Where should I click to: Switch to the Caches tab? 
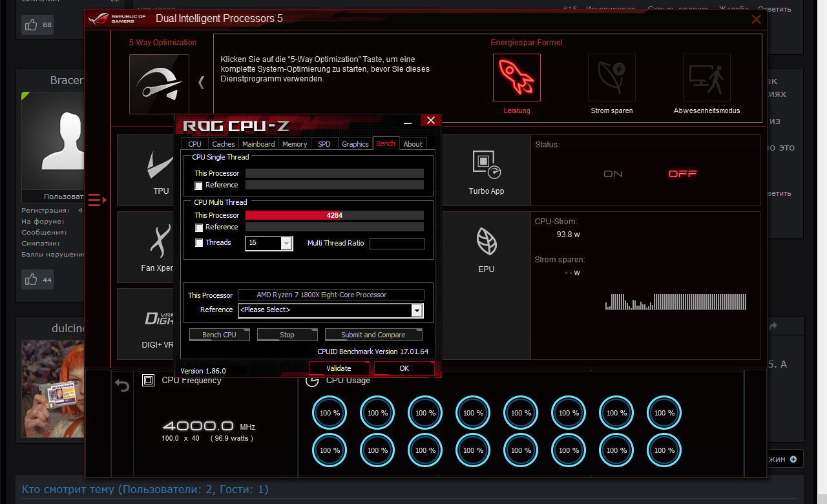click(x=224, y=144)
